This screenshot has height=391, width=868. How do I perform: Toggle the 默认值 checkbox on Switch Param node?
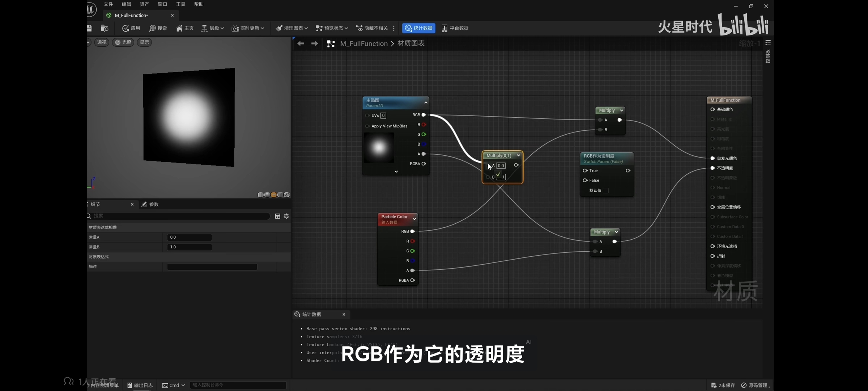pos(606,190)
